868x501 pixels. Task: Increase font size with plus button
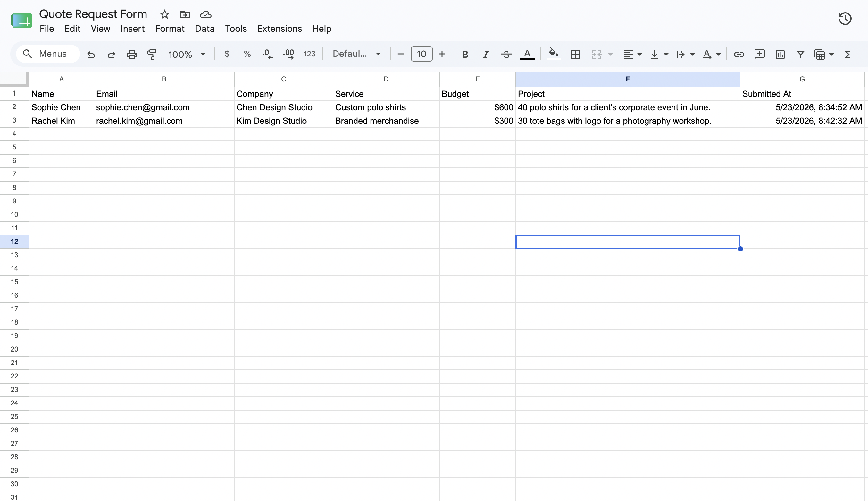(x=442, y=54)
